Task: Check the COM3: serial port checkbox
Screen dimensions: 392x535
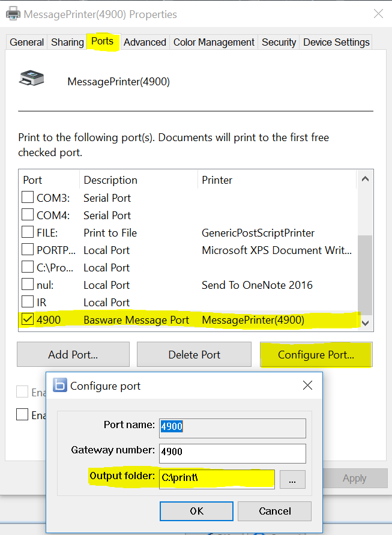Action: (x=27, y=197)
